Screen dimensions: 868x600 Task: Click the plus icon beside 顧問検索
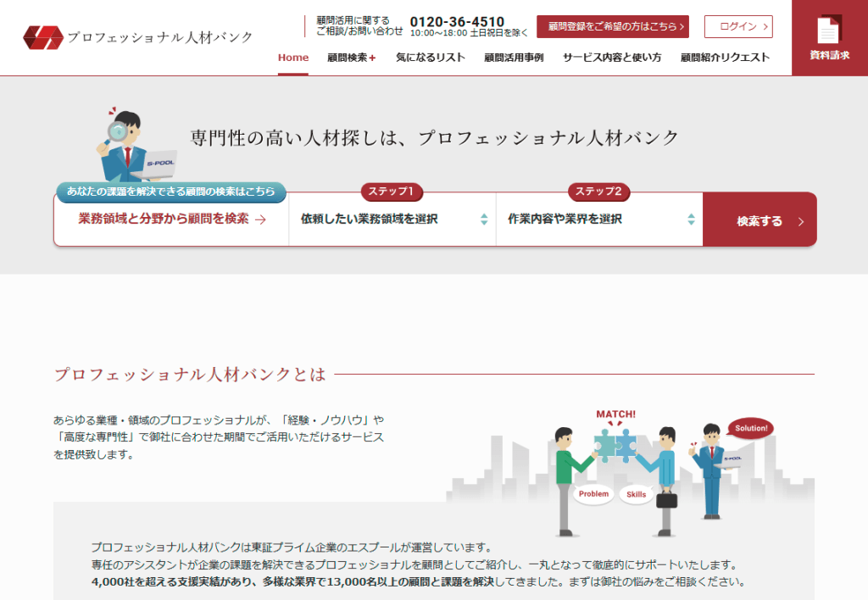tap(372, 58)
